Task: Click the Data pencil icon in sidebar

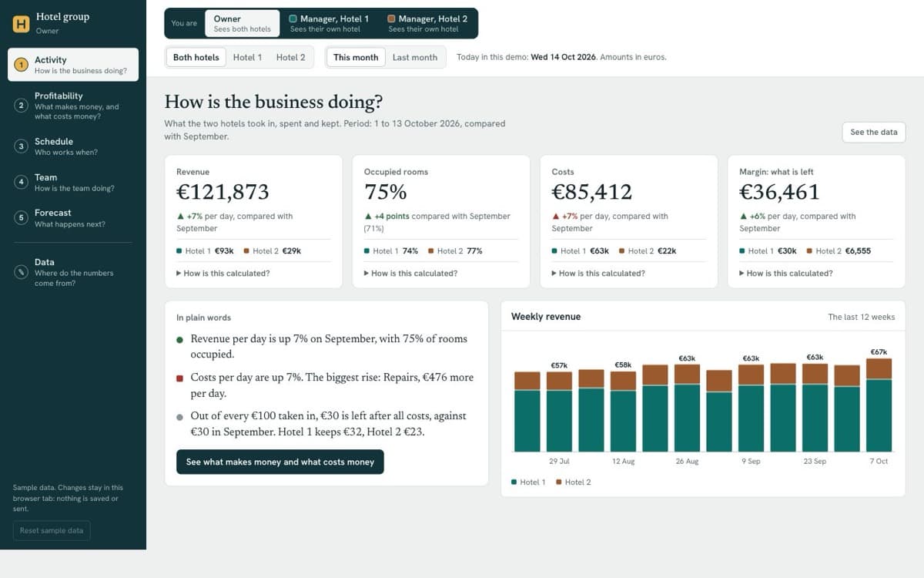Action: (22, 272)
